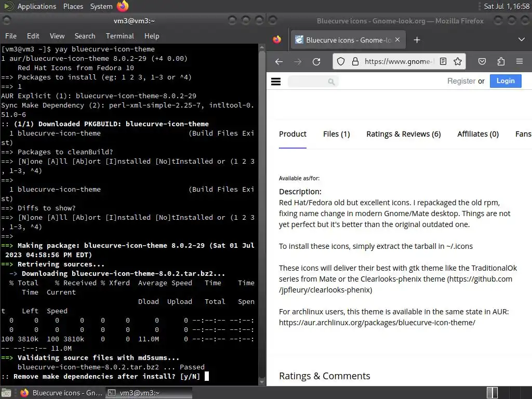The height and width of the screenshot is (399, 532).
Task: Select the Bluecurve icons browser tab
Action: [x=348, y=40]
